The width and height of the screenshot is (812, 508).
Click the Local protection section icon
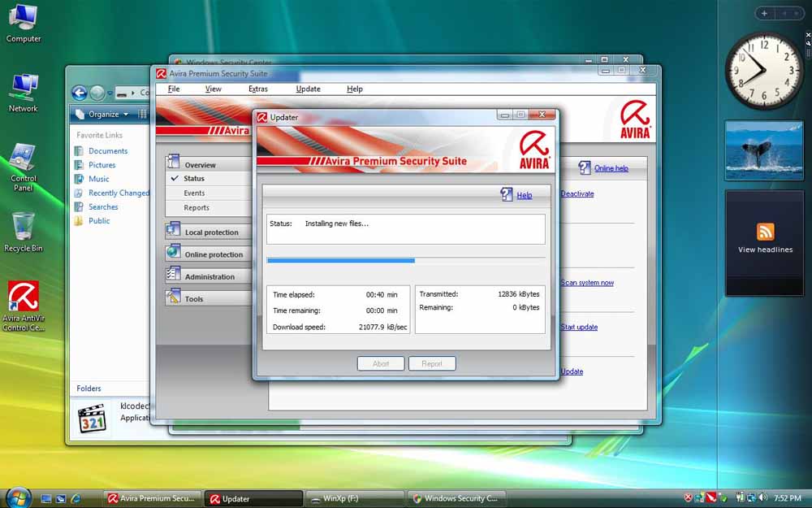(x=173, y=231)
